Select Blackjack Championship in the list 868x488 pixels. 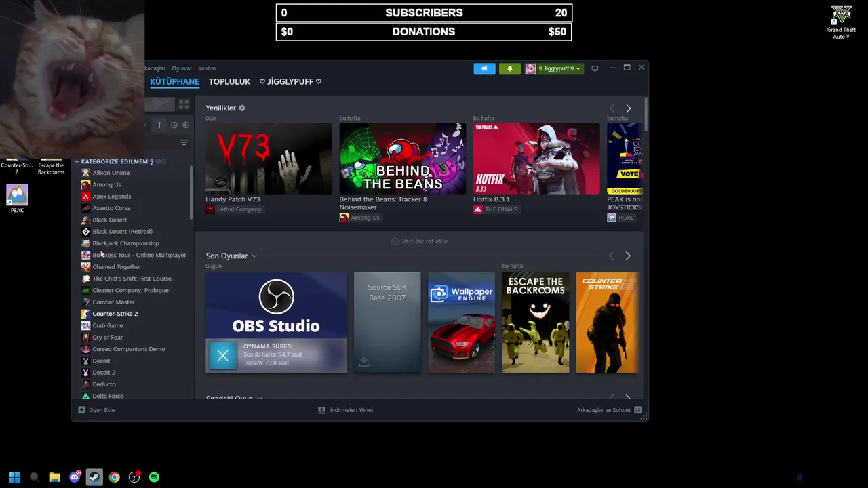point(125,243)
